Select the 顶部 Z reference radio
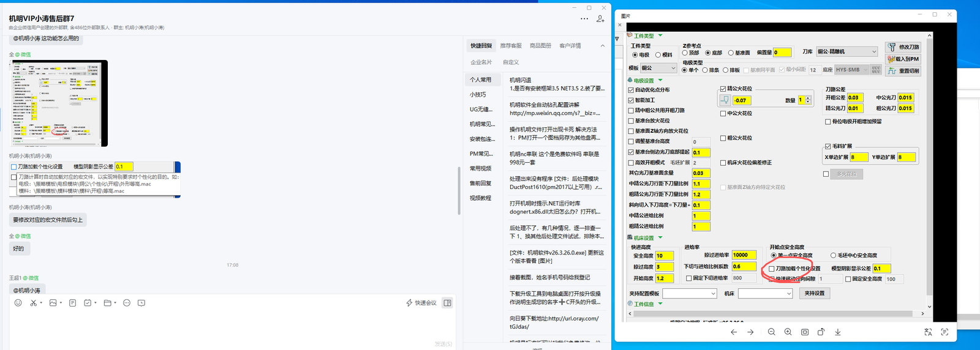980x350 pixels. click(x=685, y=53)
